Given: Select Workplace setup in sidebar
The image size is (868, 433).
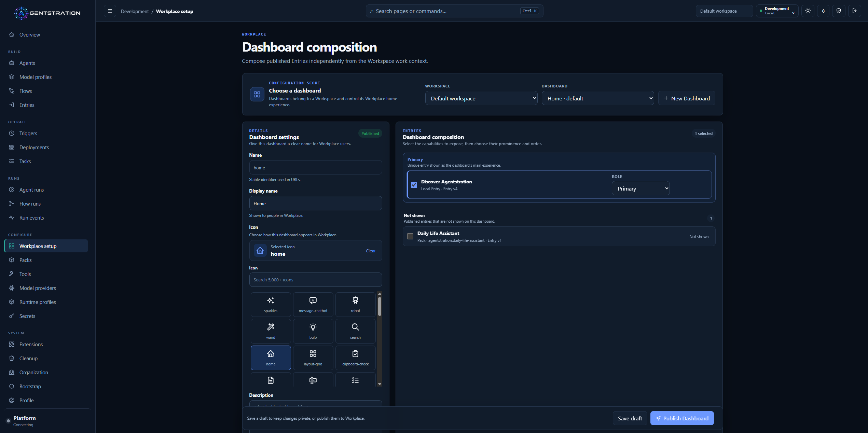Looking at the screenshot, I should pyautogui.click(x=46, y=246).
